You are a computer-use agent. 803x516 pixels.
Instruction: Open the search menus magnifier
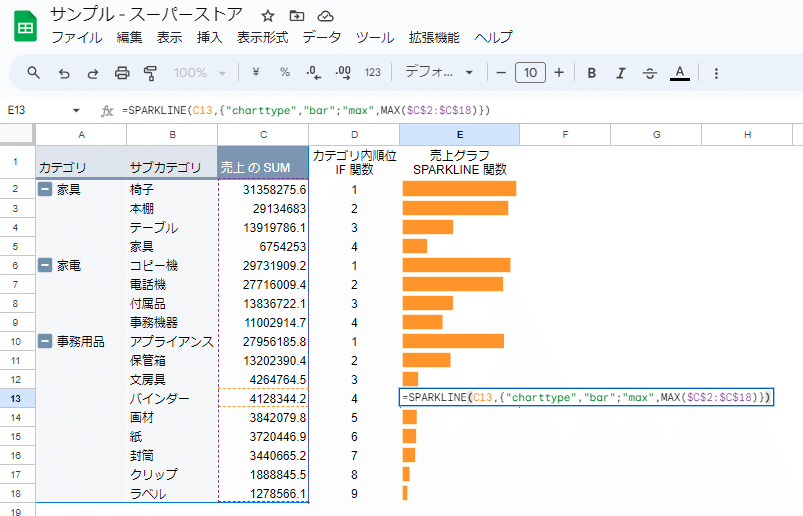(33, 73)
